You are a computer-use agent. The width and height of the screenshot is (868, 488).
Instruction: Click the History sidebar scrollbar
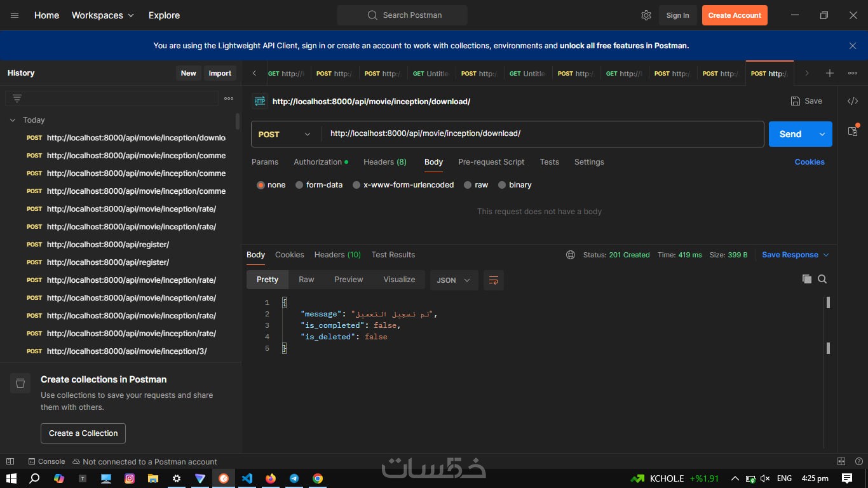coord(238,121)
